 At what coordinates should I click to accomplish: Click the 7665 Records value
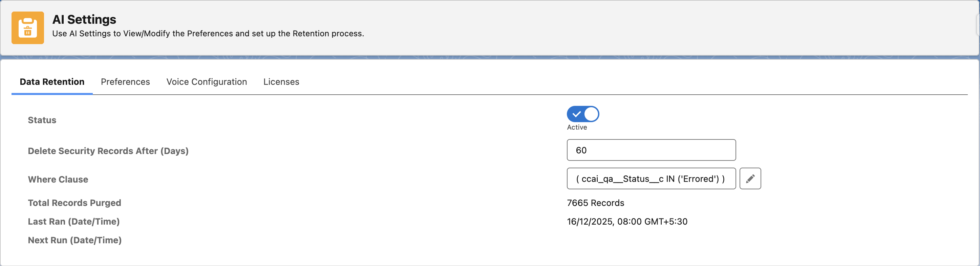point(595,203)
